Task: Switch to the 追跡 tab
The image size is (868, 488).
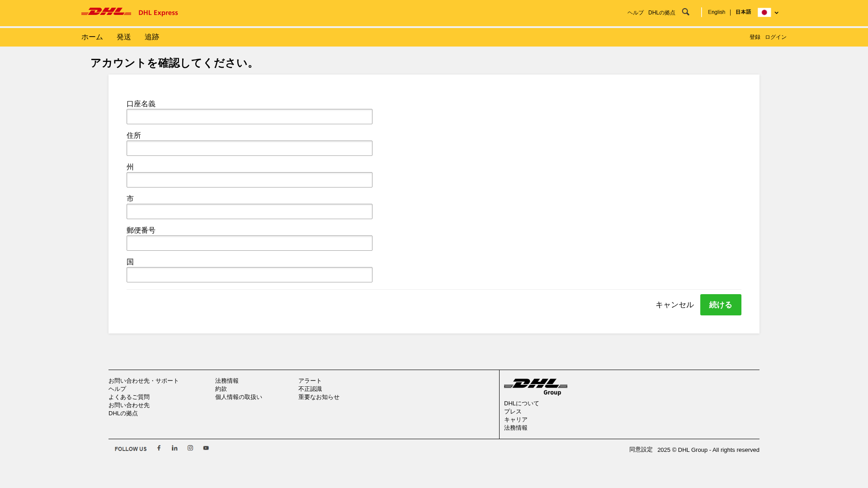Action: [151, 37]
